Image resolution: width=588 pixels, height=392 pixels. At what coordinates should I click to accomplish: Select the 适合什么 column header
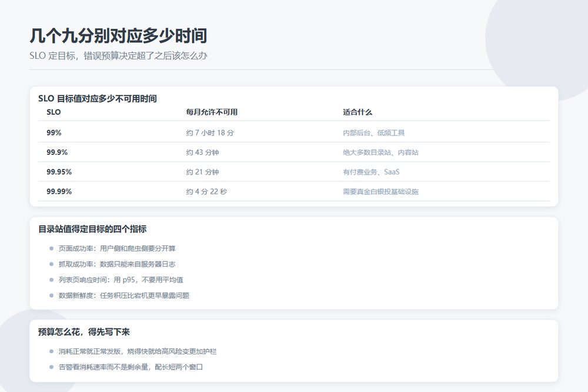(x=358, y=112)
